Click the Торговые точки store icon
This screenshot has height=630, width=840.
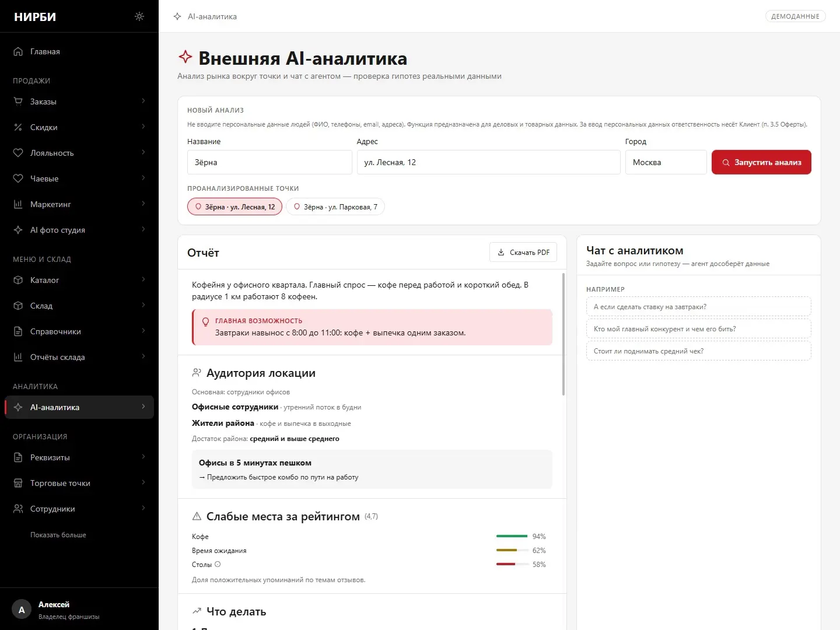pos(18,483)
